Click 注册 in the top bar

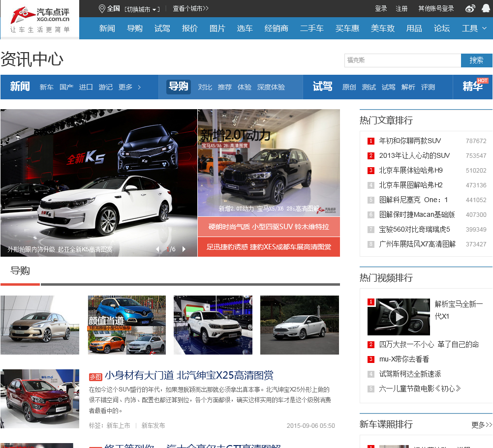(x=401, y=8)
